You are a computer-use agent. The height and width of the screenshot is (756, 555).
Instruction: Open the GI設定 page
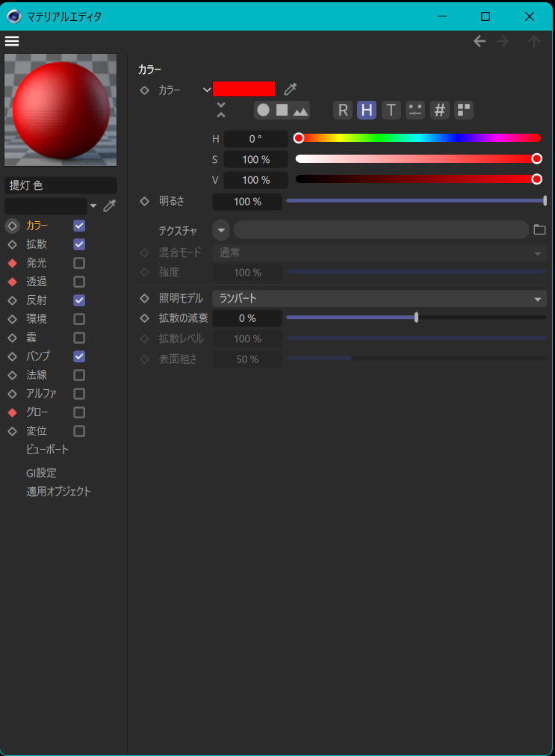41,473
